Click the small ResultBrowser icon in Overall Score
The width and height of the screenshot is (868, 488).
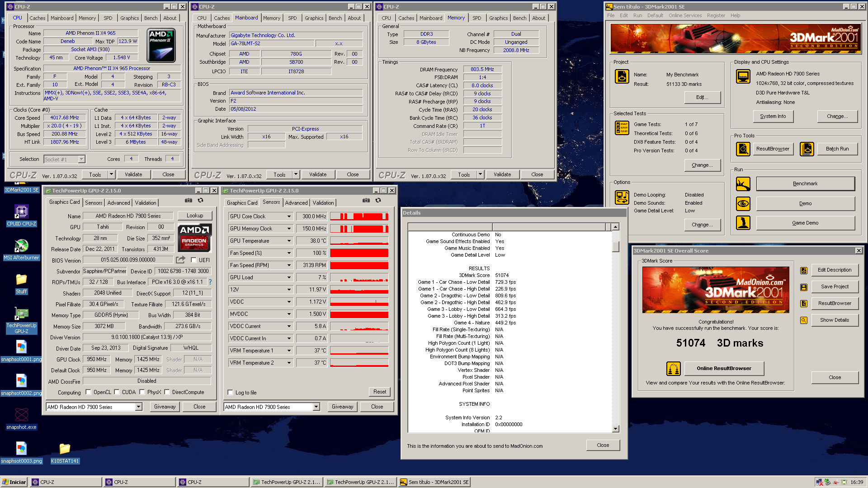pyautogui.click(x=804, y=304)
